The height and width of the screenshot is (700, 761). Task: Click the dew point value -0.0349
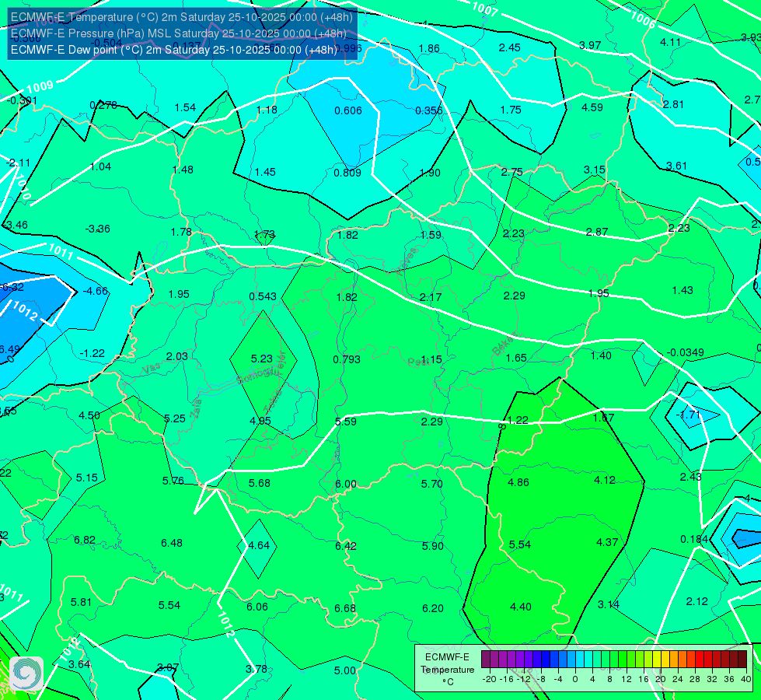click(x=685, y=352)
